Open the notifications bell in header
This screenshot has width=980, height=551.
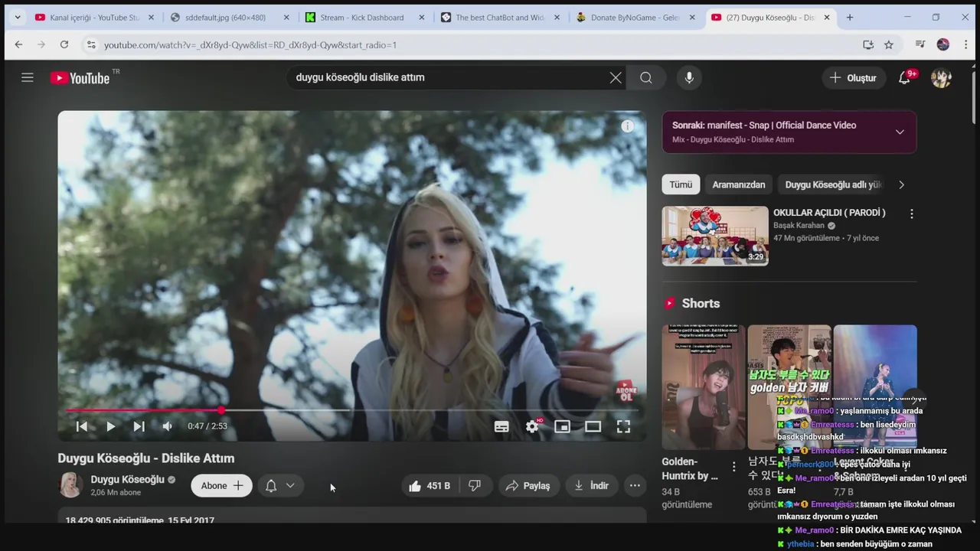(x=905, y=77)
